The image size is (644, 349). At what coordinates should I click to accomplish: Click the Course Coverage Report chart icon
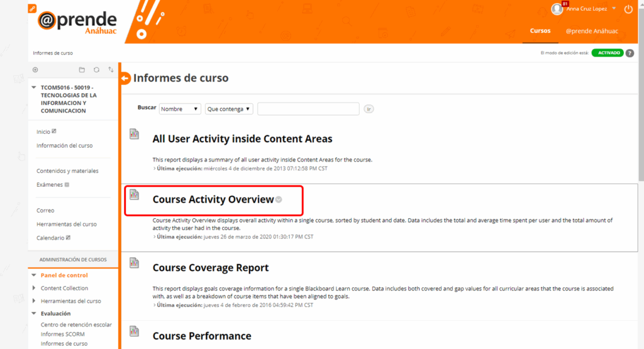134,263
